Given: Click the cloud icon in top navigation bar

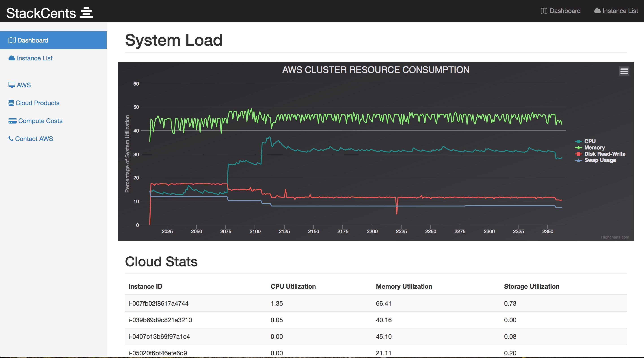Looking at the screenshot, I should pos(597,11).
